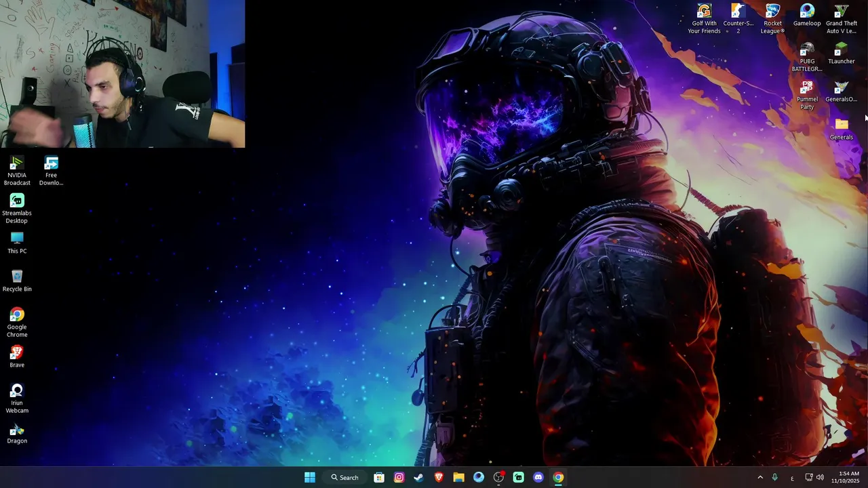This screenshot has height=488, width=868.
Task: Open Microsoft Store from the taskbar
Action: [379, 477]
